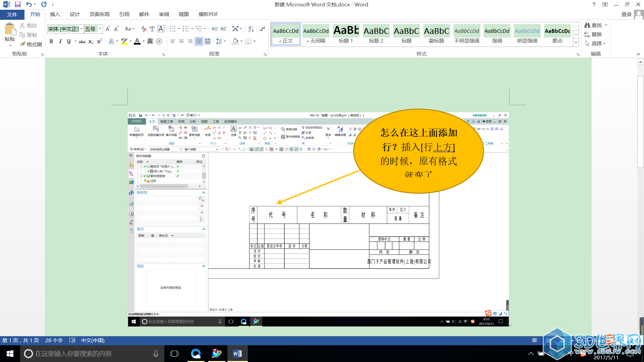This screenshot has width=644, height=362.
Task: Open Word help question mark
Action: [x=594, y=4]
